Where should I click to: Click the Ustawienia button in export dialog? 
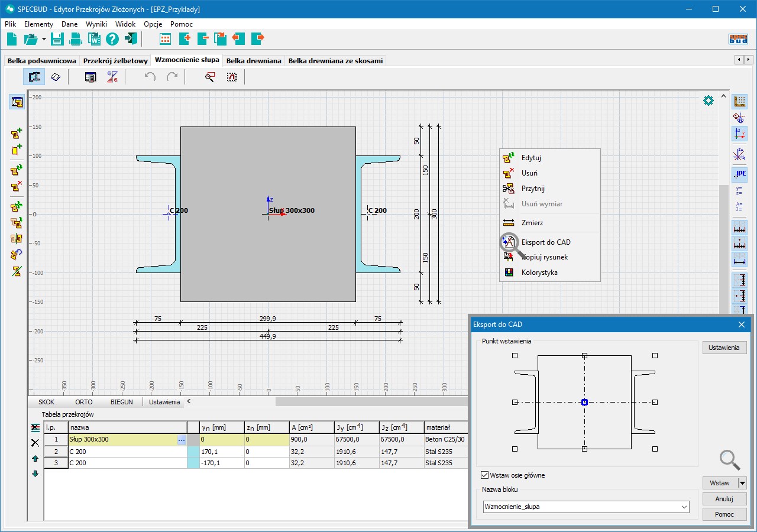(x=724, y=348)
